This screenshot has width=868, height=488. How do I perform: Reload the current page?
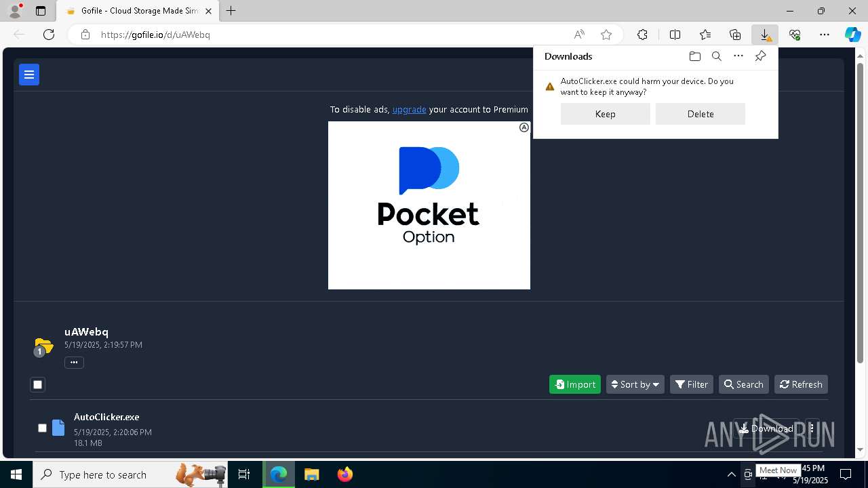pos(49,35)
